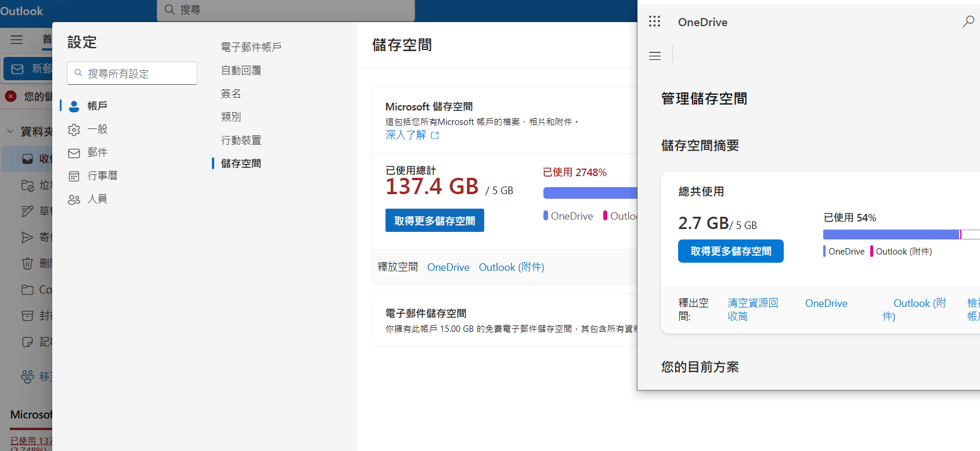This screenshot has height=451, width=980.
Task: Open the Sent items arrow icon
Action: pos(27,237)
